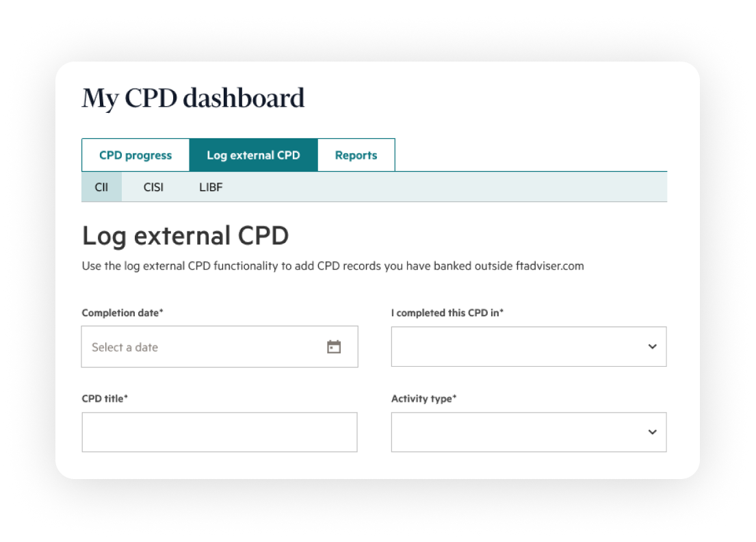Click the 'My CPD dashboard' page title
The image size is (756, 542).
pos(193,99)
